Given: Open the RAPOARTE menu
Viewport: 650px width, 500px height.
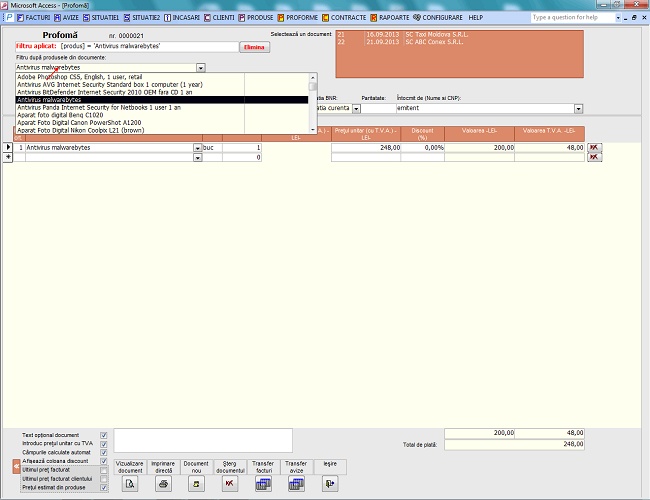Looking at the screenshot, I should point(390,17).
